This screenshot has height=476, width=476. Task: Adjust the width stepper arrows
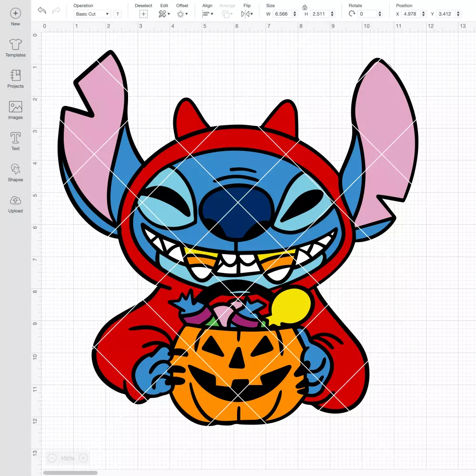[x=295, y=14]
